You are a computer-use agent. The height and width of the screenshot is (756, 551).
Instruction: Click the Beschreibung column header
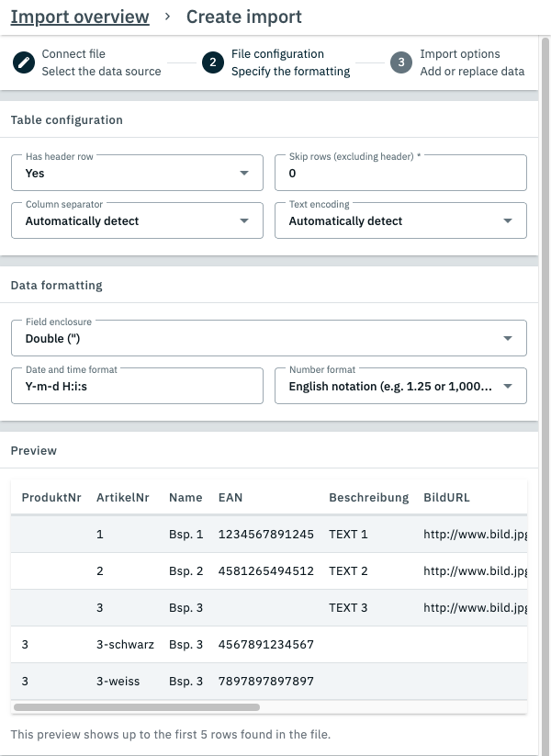pyautogui.click(x=369, y=498)
